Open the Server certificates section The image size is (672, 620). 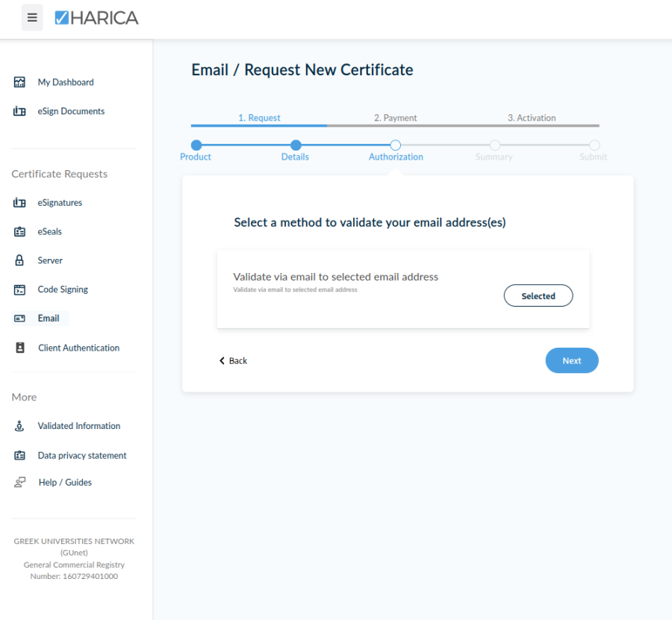pos(50,260)
